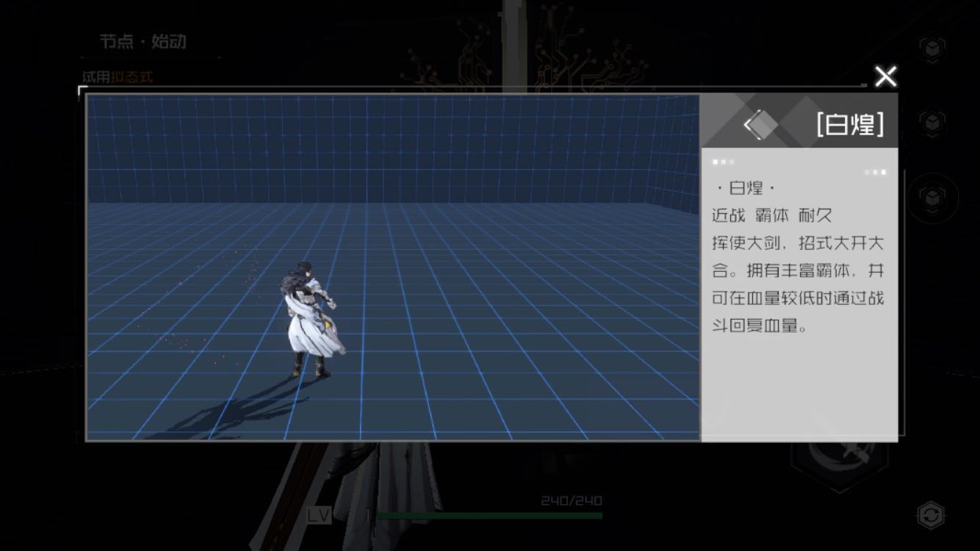Image resolution: width=980 pixels, height=551 pixels.
Task: Tap the left page indicator dots
Action: (723, 162)
